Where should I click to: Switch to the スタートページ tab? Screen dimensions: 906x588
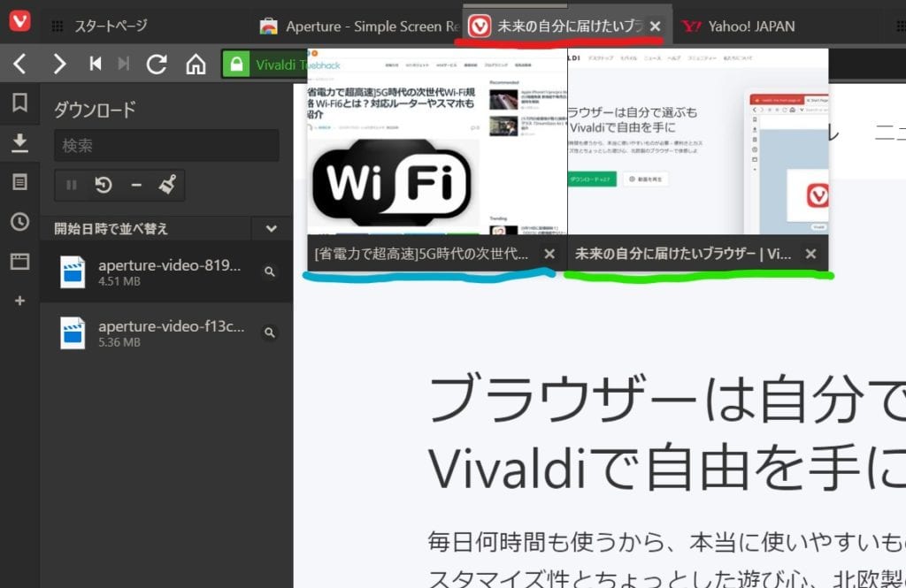coord(111,26)
